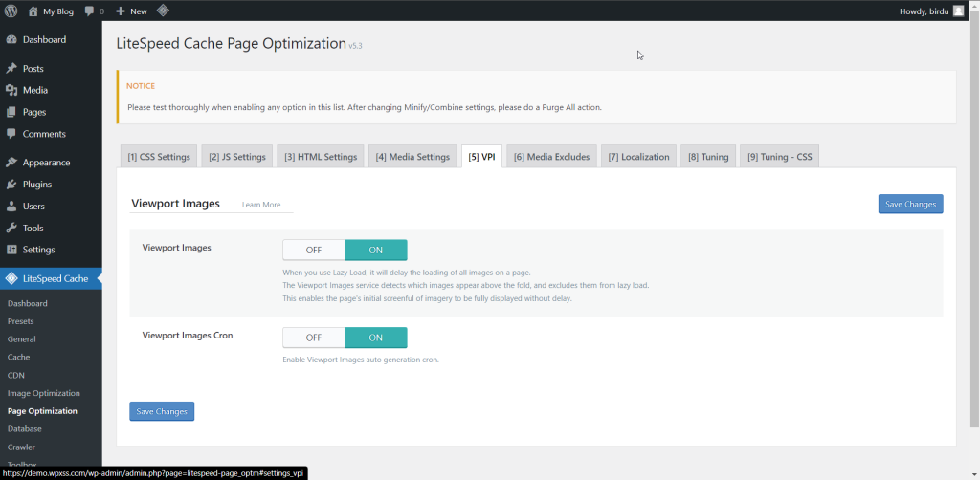980x480 pixels.
Task: Go to the [8] Tuning tab
Action: [x=708, y=157]
